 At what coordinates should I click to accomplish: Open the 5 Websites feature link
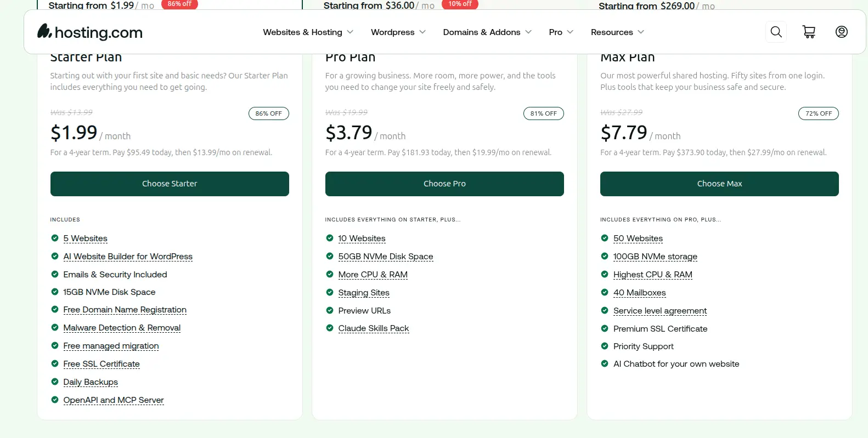[x=85, y=238]
